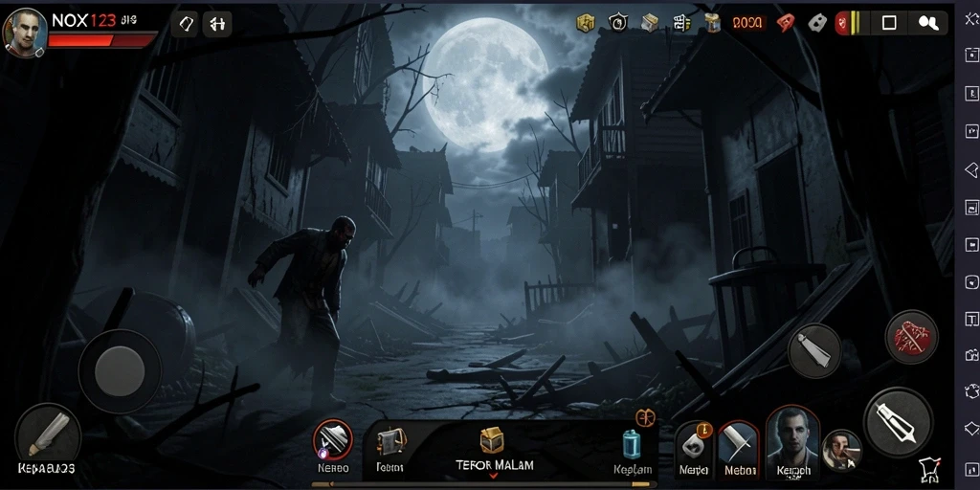Tap the orange emblem above the item tray
980x490 pixels.
point(645,417)
